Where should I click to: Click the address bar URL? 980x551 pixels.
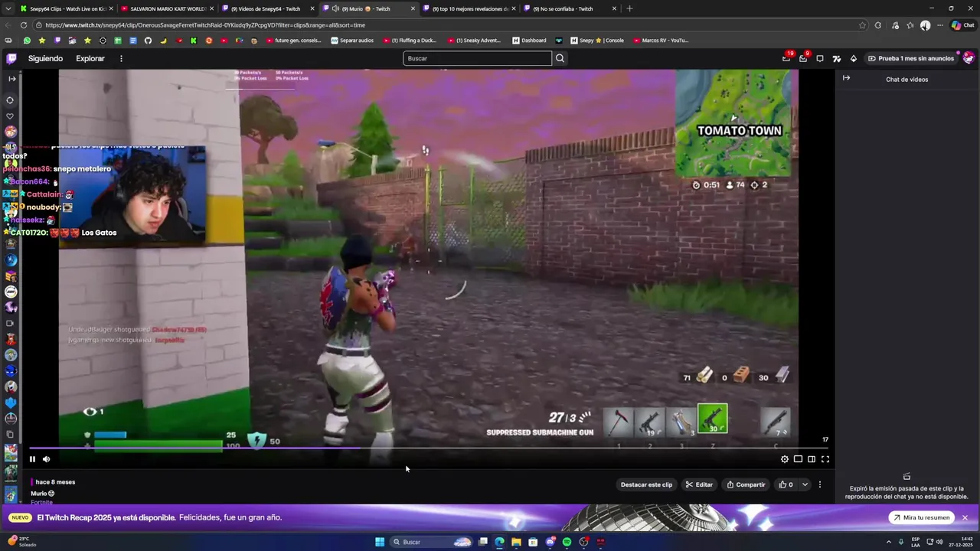pyautogui.click(x=205, y=25)
